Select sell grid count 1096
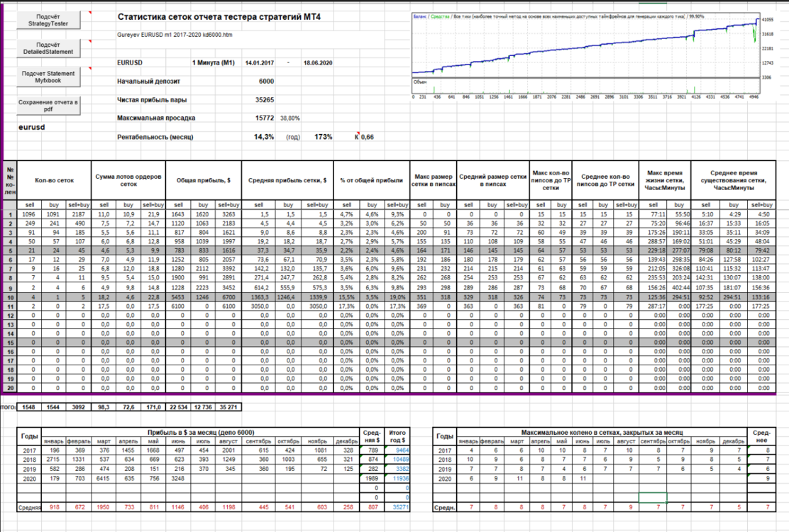 click(29, 214)
